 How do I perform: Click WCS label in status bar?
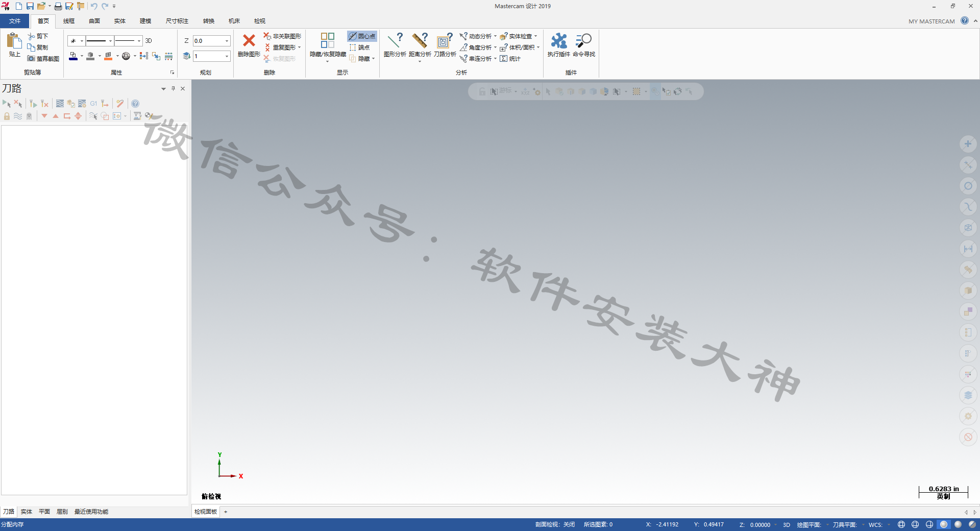click(875, 524)
